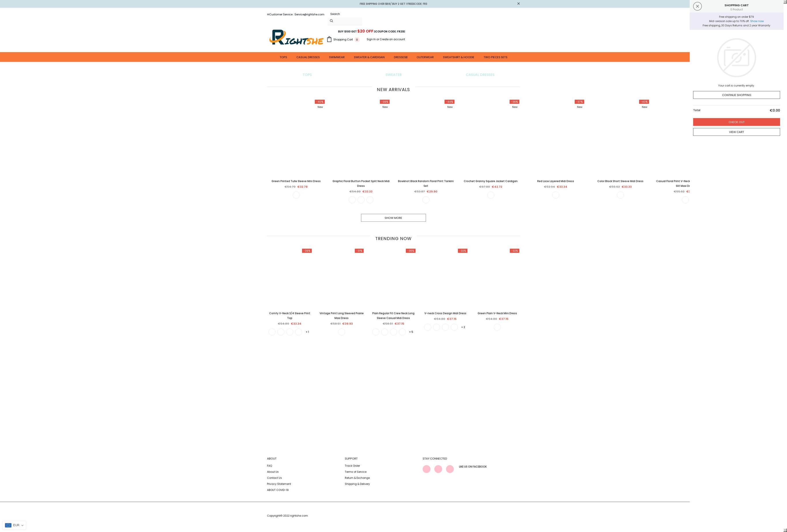Open Green Printed Tulle Sleeve Mini Dress
787x532 pixels.
pos(296,181)
